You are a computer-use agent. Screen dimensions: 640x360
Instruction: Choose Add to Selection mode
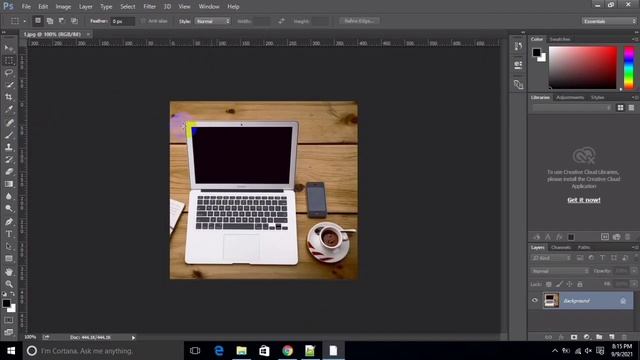pos(50,21)
